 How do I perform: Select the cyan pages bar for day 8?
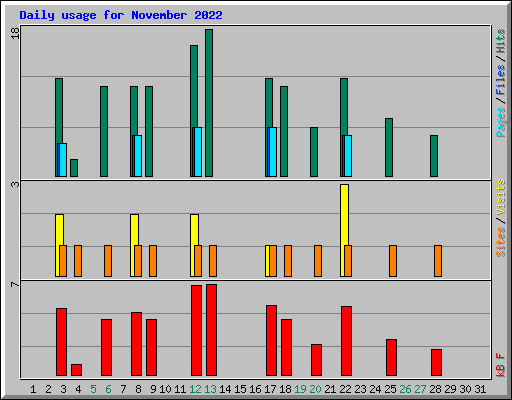pos(138,156)
